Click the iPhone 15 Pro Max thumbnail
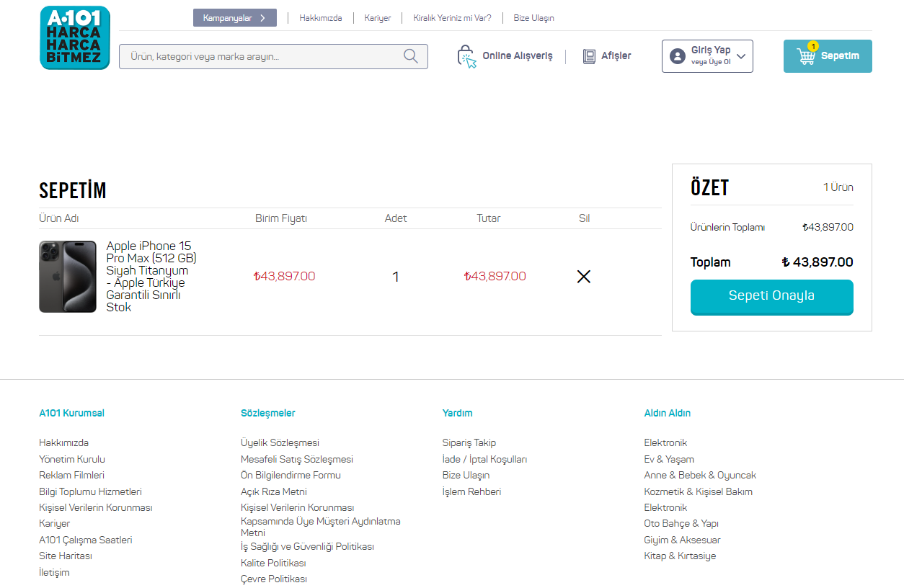The image size is (904, 588). coord(68,277)
